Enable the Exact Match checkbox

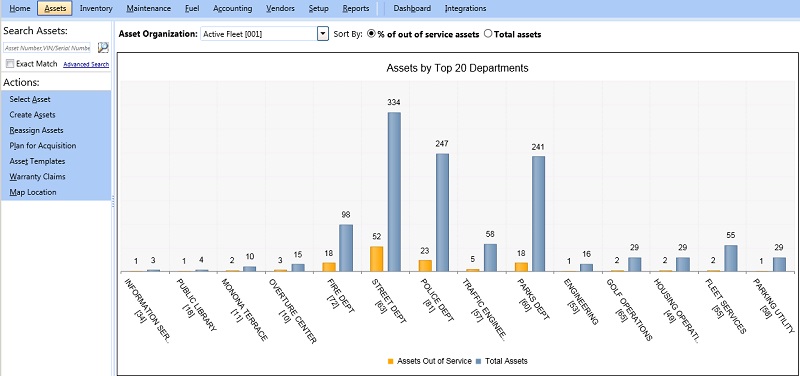pos(10,64)
